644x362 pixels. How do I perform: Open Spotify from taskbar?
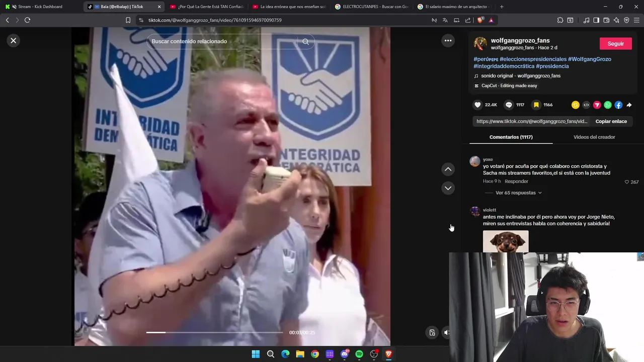359,354
